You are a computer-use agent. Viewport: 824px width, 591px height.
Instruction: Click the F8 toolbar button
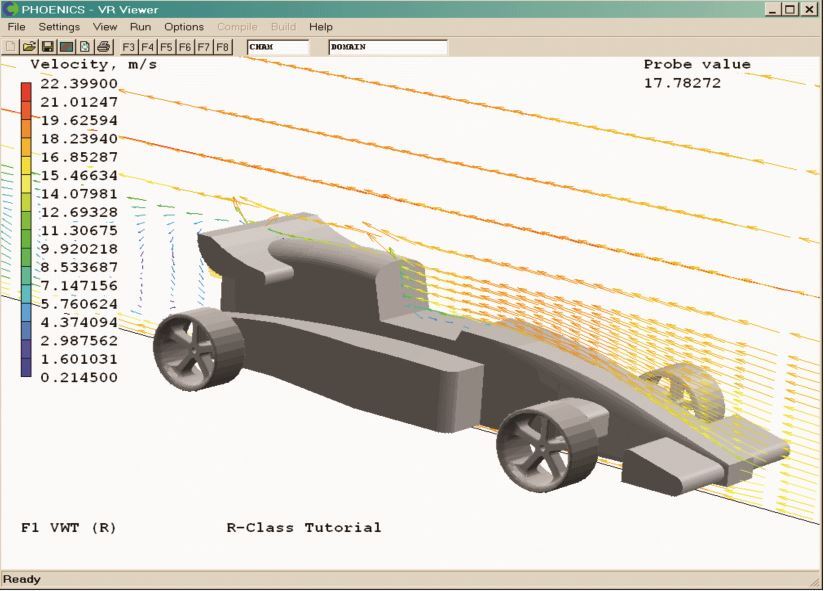222,47
